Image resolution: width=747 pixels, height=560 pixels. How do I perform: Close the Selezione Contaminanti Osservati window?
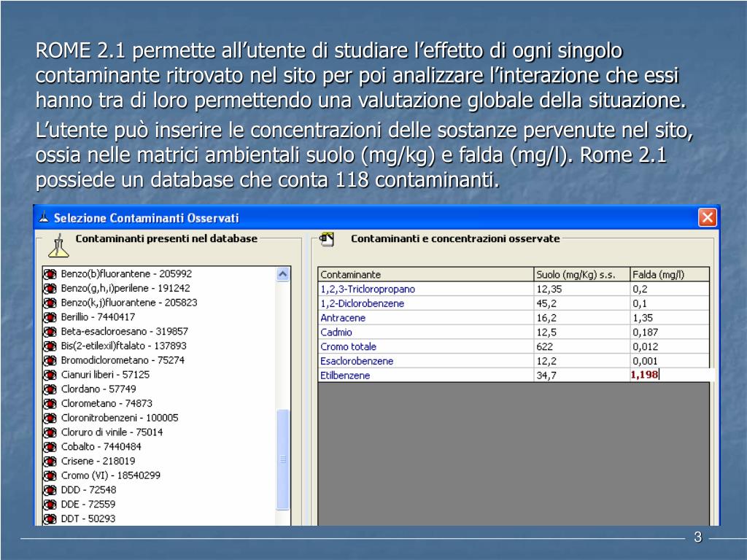click(x=708, y=217)
